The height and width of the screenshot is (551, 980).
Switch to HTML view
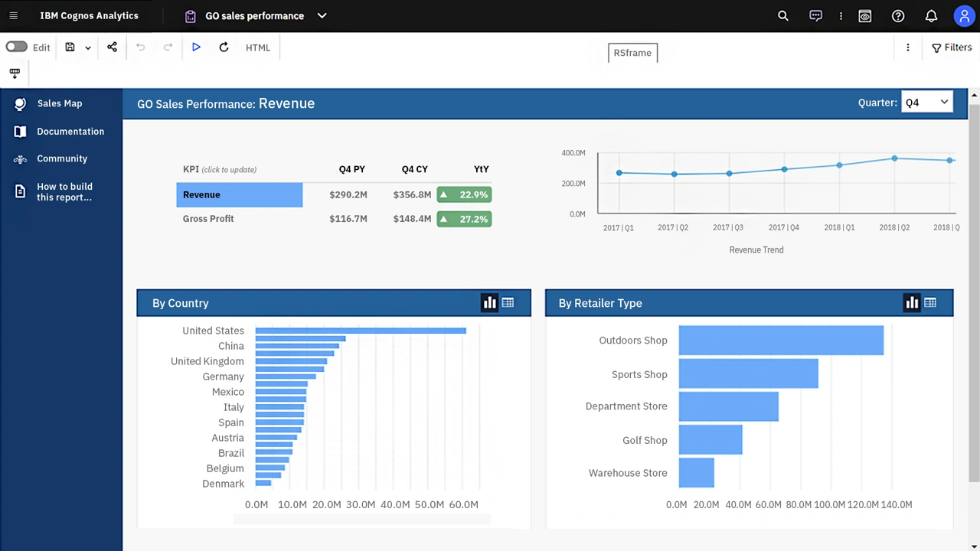tap(257, 47)
